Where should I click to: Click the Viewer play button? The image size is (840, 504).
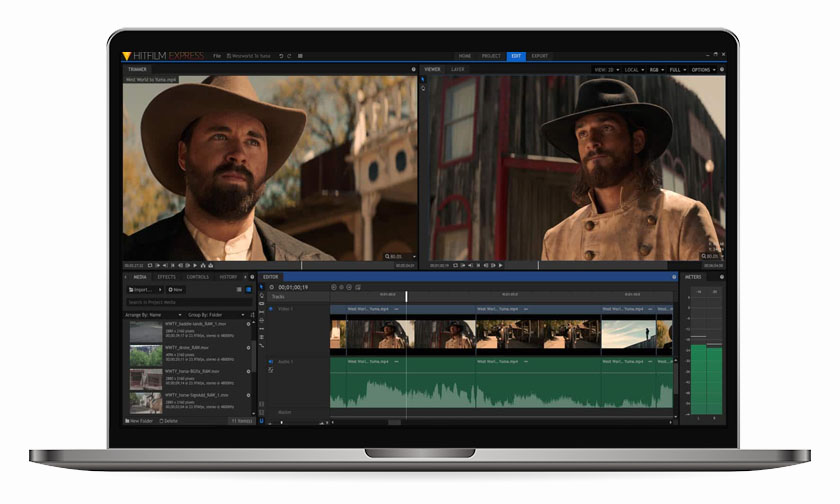coord(501,265)
